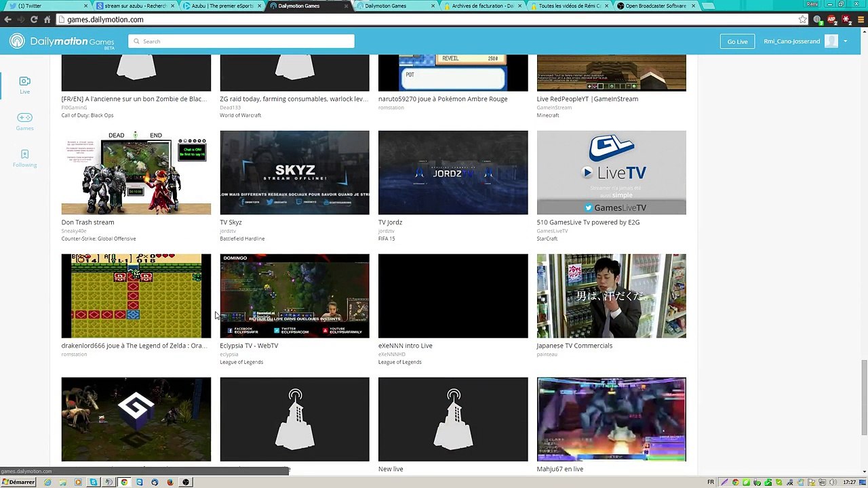This screenshot has width=868, height=488.
Task: Click 'World of Warcraft' game label
Action: tap(240, 115)
